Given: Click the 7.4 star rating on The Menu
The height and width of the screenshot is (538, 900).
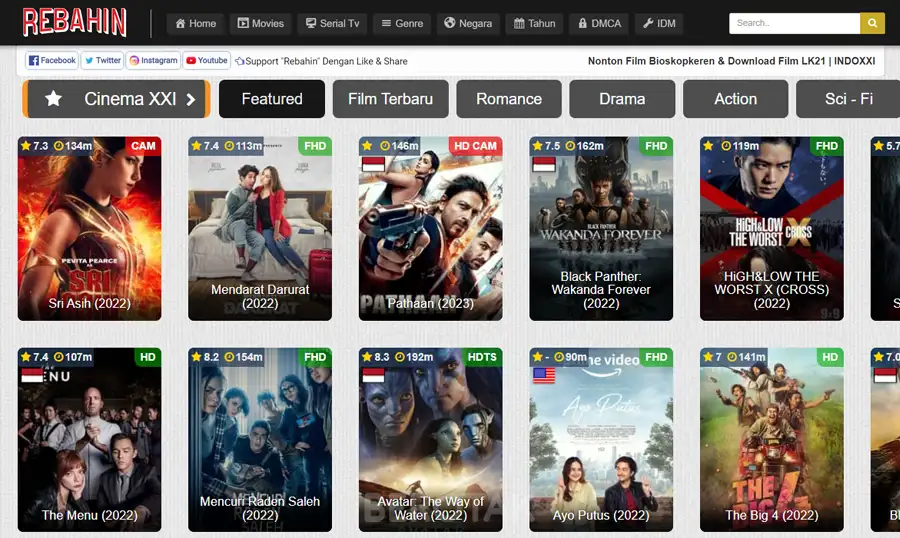Looking at the screenshot, I should (34, 357).
